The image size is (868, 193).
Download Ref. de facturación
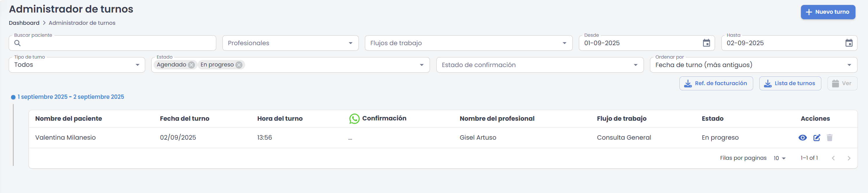[716, 83]
